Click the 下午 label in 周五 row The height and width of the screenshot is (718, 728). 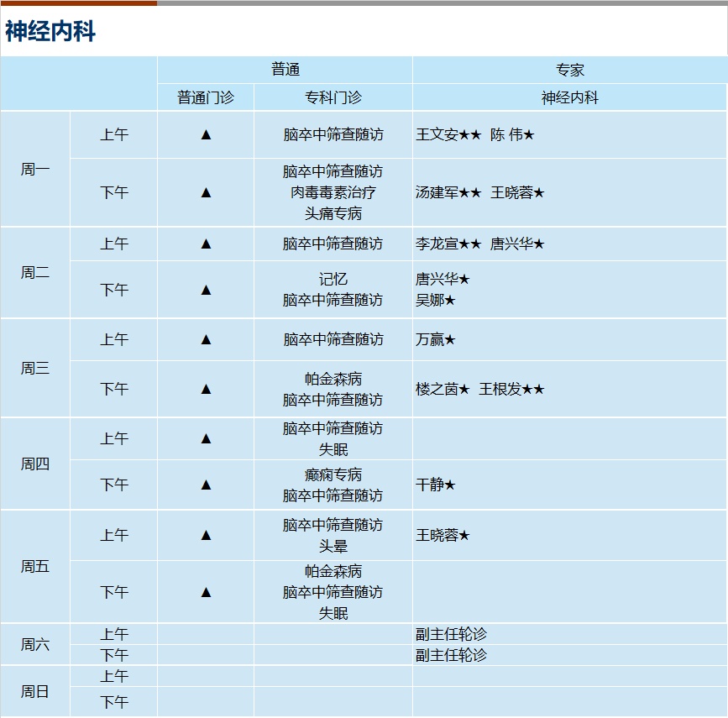[113, 592]
